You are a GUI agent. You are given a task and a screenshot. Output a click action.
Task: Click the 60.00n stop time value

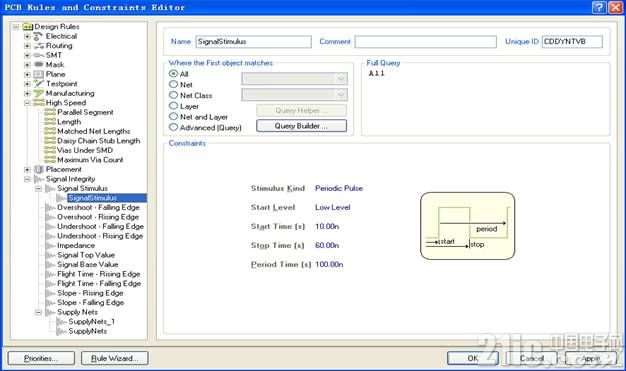coord(327,245)
